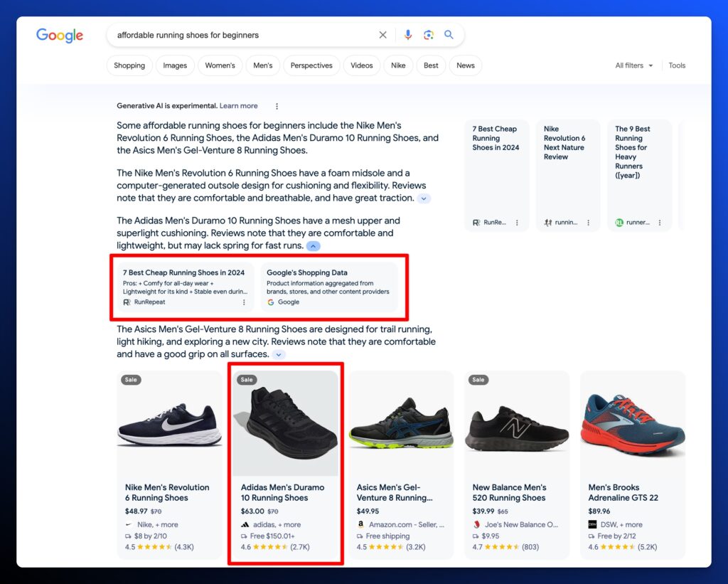
Task: Click the magnifying glass search icon
Action: pos(449,35)
